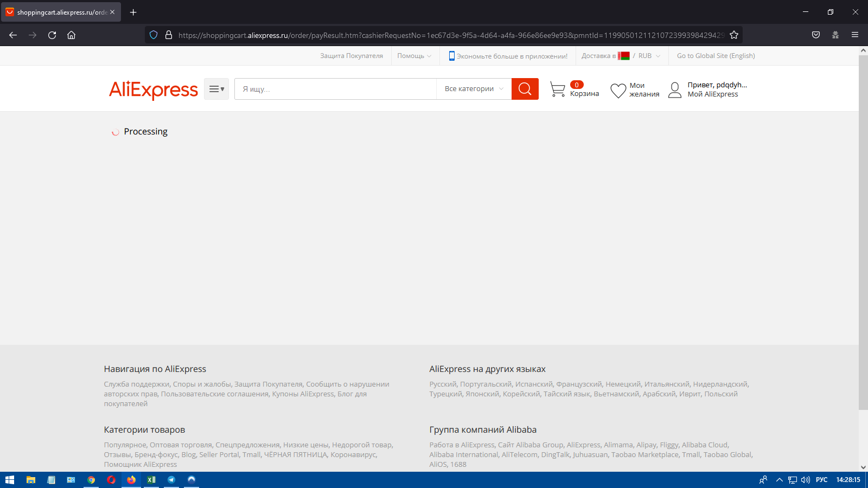
Task: Click the address bar URL
Action: point(451,35)
